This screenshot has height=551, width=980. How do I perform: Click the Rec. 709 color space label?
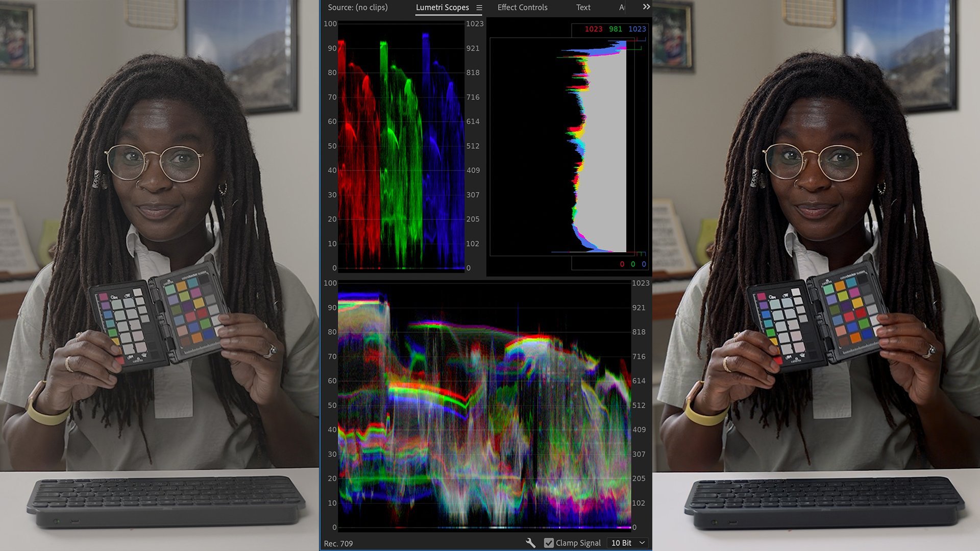(338, 543)
